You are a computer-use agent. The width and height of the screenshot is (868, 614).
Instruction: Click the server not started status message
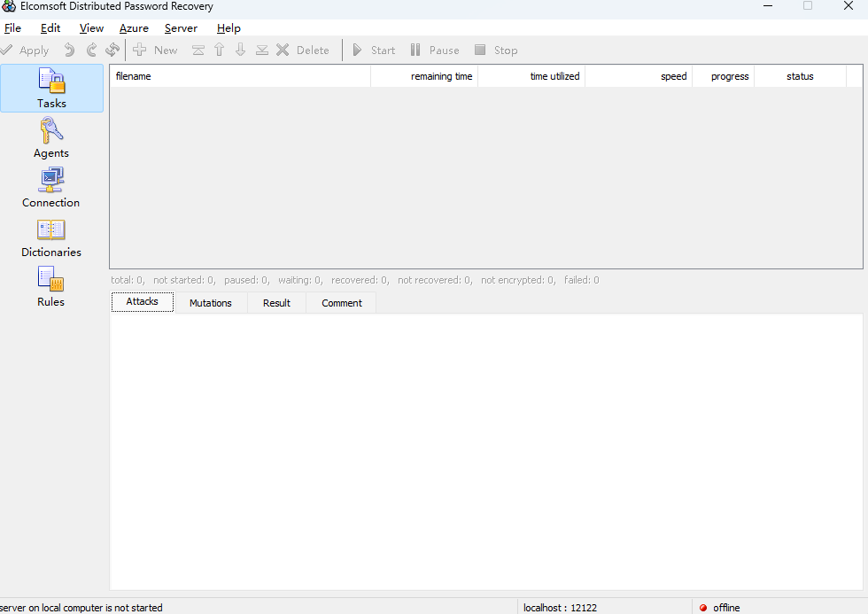tap(81, 608)
